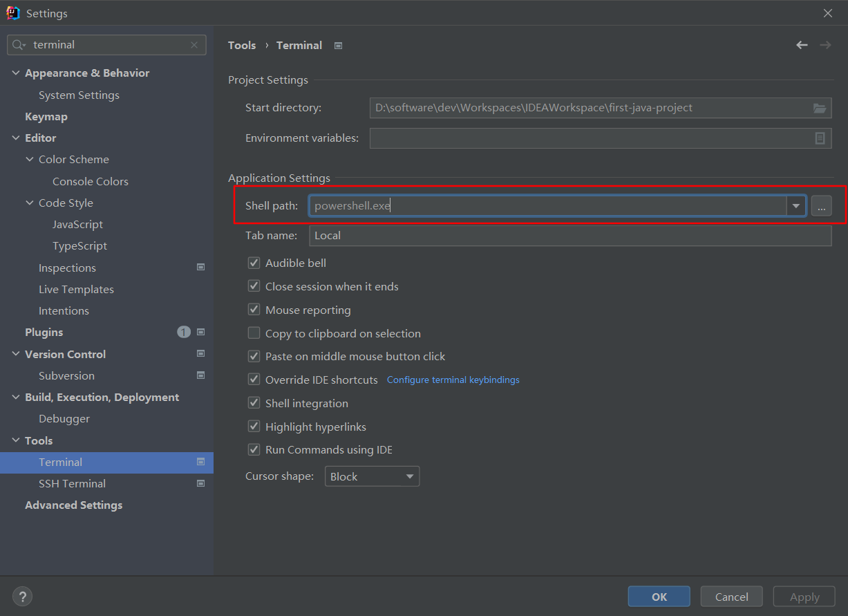Disable the Shell integration checkbox

point(254,403)
